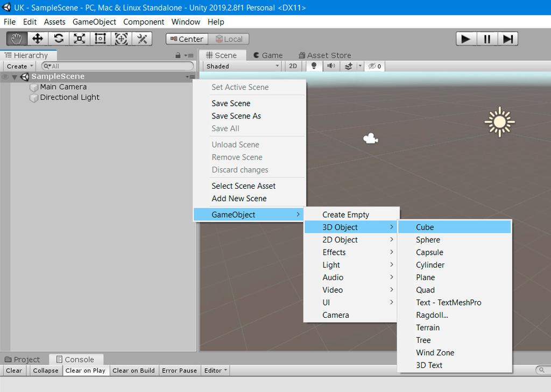Choose Create Empty in submenu
The image size is (551, 392).
click(x=351, y=215)
